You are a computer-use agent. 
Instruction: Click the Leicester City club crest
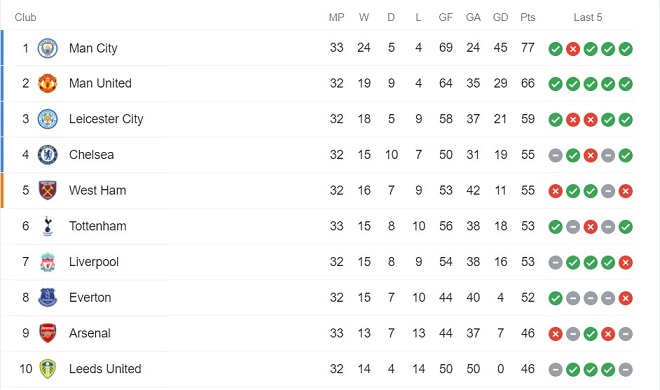[x=48, y=119]
